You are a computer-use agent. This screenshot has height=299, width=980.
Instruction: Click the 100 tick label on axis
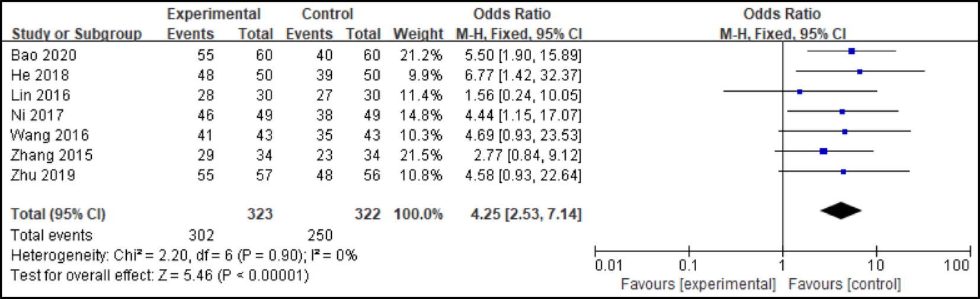tap(956, 265)
